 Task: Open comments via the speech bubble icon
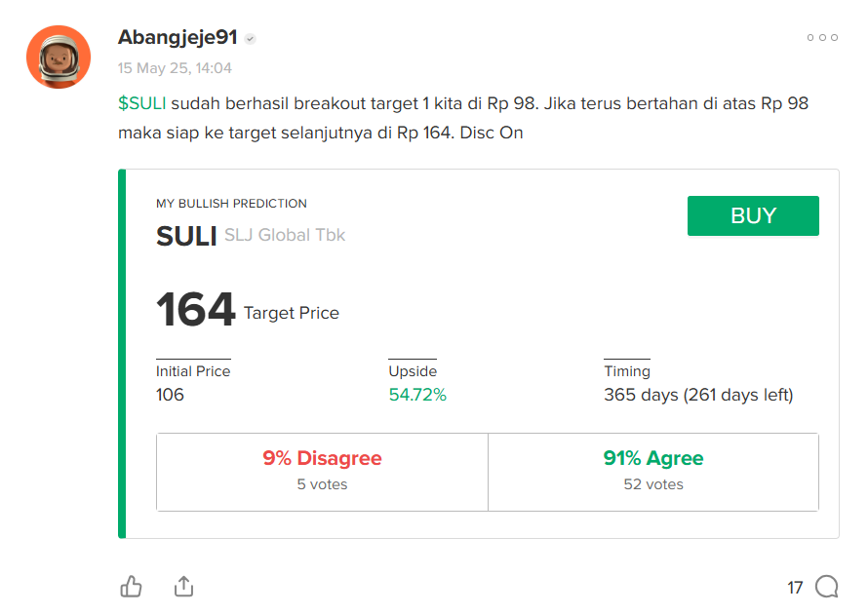826,587
